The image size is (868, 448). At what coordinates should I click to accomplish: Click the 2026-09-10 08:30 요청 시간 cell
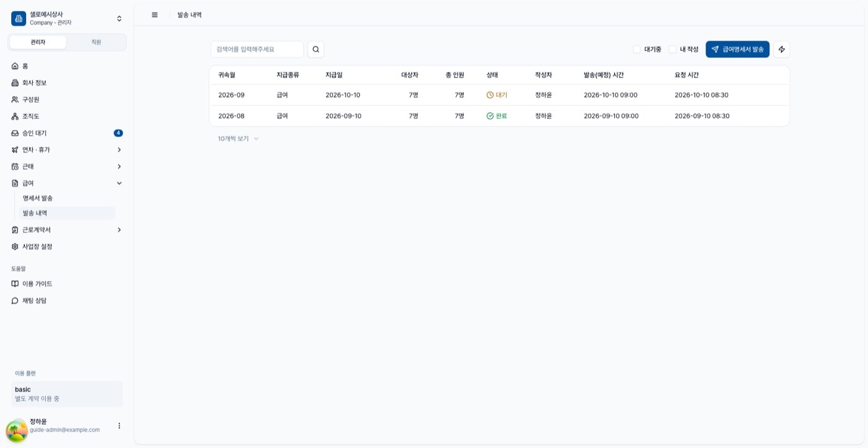[x=702, y=116]
